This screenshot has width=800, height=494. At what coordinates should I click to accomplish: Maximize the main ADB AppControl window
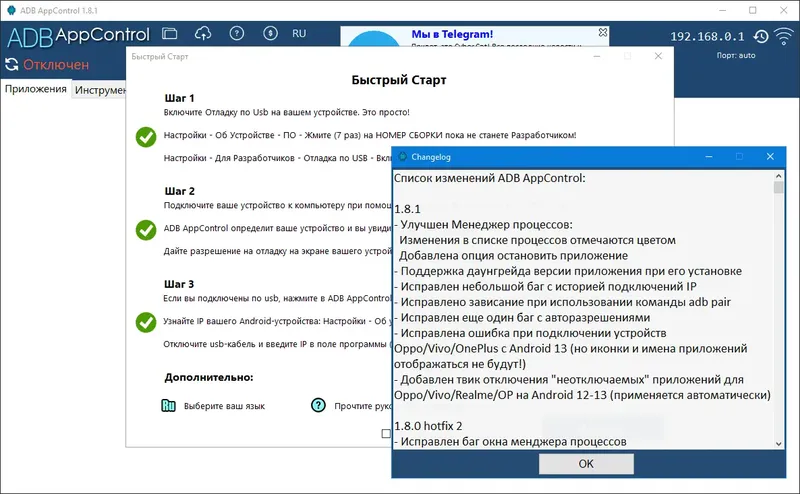(753, 10)
